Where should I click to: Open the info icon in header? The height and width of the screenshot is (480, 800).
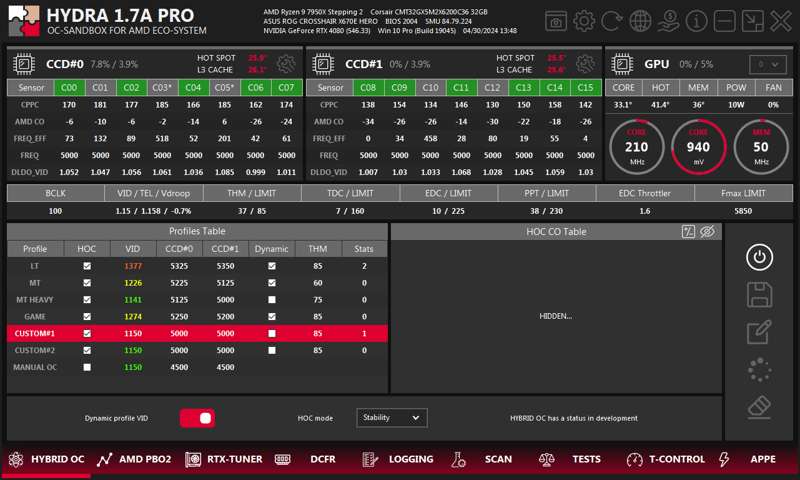(697, 20)
